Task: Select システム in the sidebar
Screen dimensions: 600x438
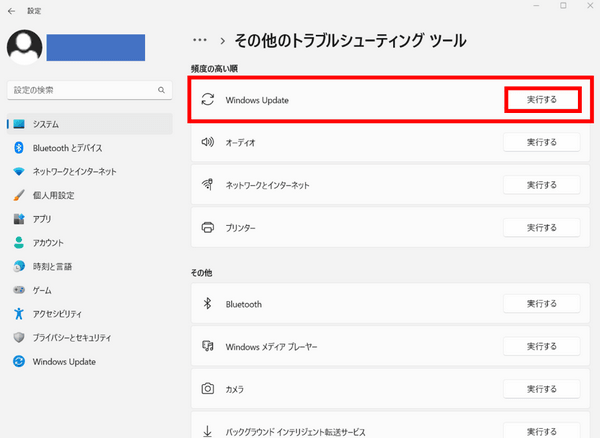Action: pos(90,124)
